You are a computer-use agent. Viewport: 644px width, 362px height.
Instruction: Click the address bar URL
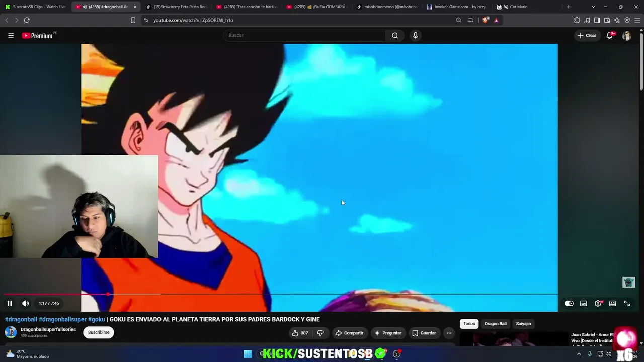point(193,20)
